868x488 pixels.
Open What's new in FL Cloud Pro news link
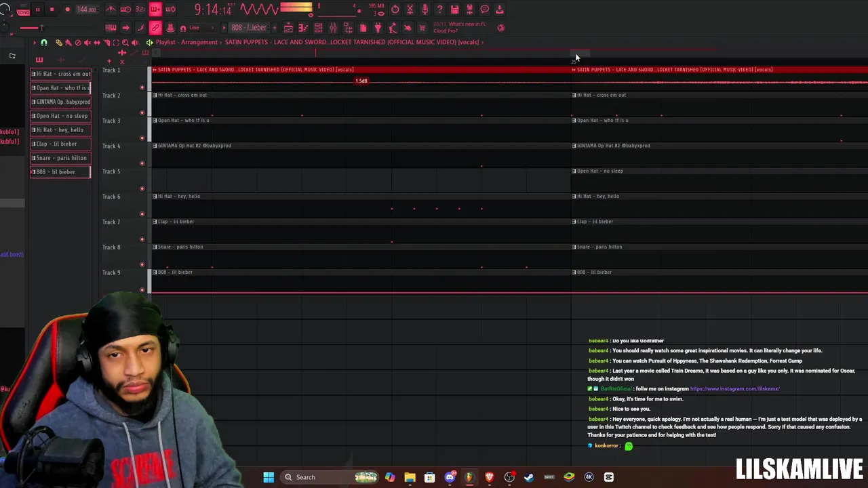[460, 27]
